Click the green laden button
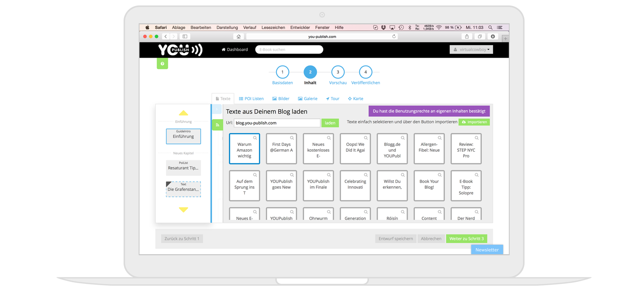 (330, 123)
